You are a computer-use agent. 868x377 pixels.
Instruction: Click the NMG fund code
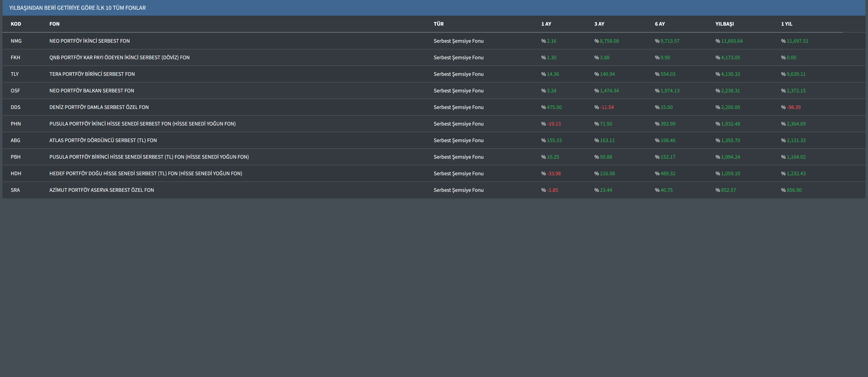coord(16,41)
